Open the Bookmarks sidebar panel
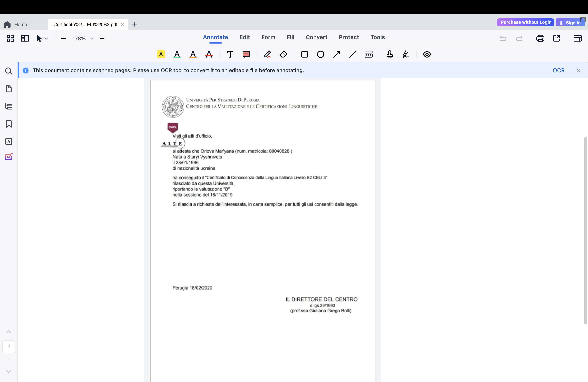Screen dimensions: 588x382 (9, 124)
